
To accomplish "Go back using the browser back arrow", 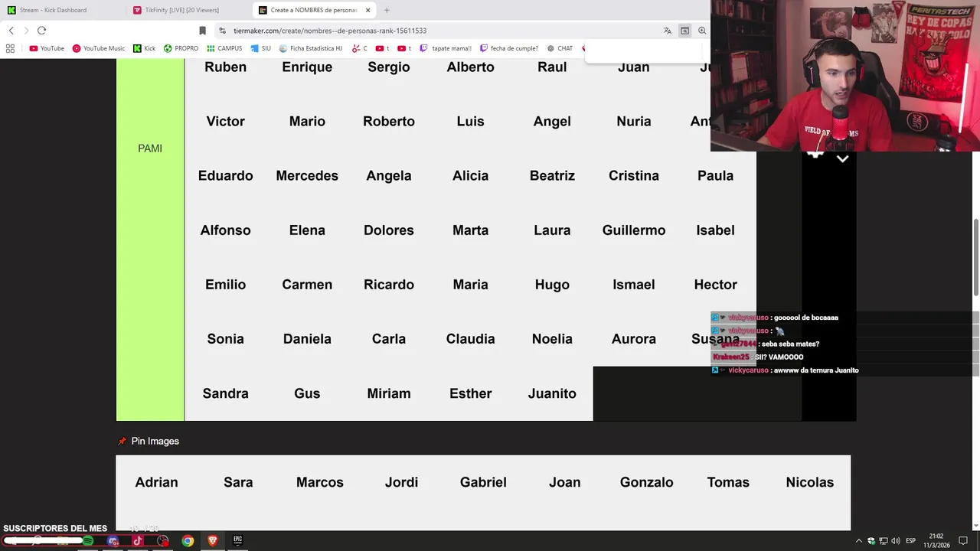I will 11,31.
